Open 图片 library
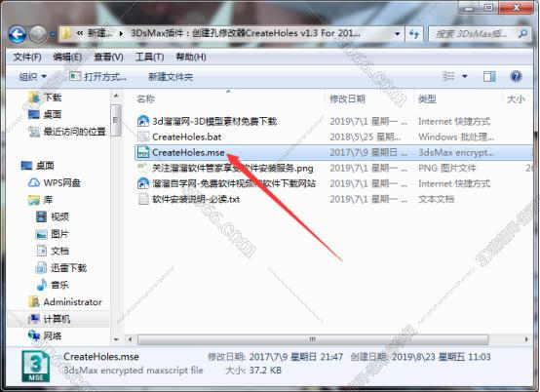The width and height of the screenshot is (540, 392). click(59, 234)
